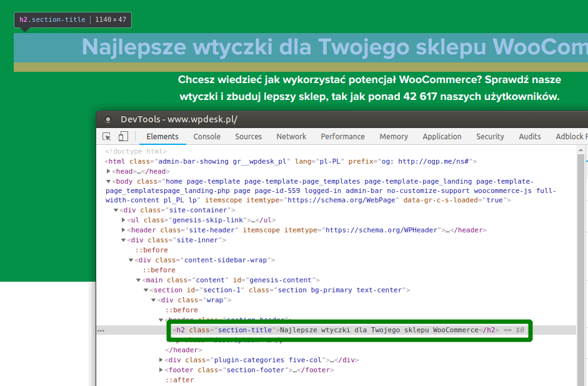Click the paragraph starting Chcesz wiedzieć
The height and width of the screenshot is (386, 588).
(x=369, y=88)
